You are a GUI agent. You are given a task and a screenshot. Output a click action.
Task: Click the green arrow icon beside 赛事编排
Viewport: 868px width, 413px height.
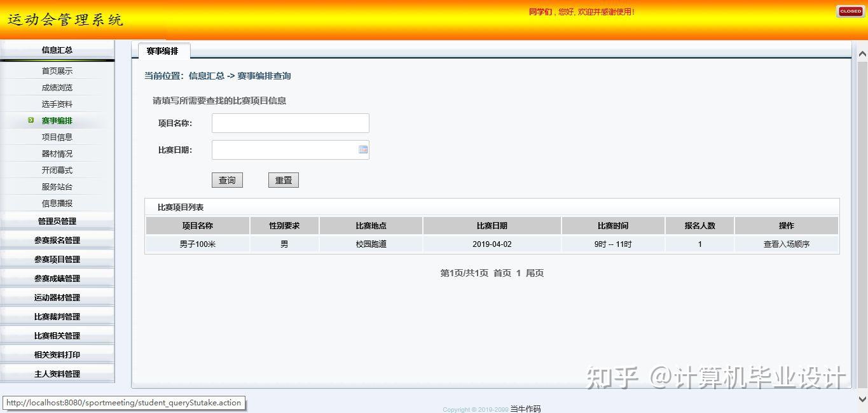pyautogui.click(x=31, y=120)
